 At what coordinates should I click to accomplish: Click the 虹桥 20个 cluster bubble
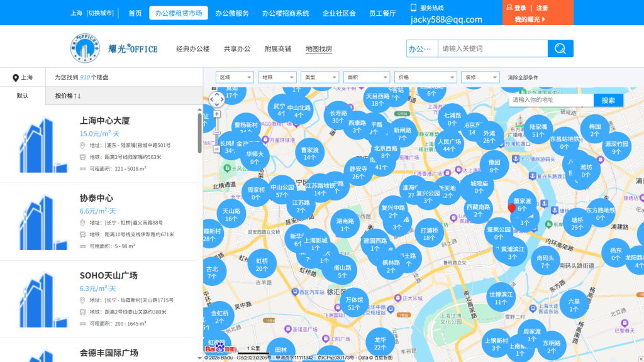262,265
